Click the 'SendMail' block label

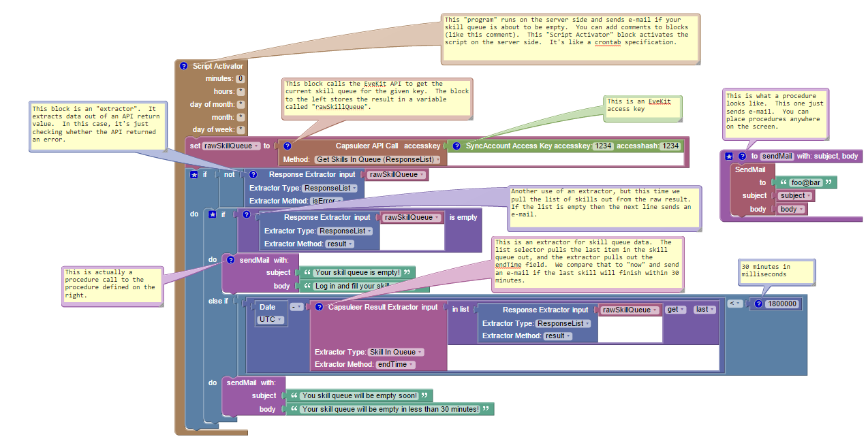tap(750, 169)
